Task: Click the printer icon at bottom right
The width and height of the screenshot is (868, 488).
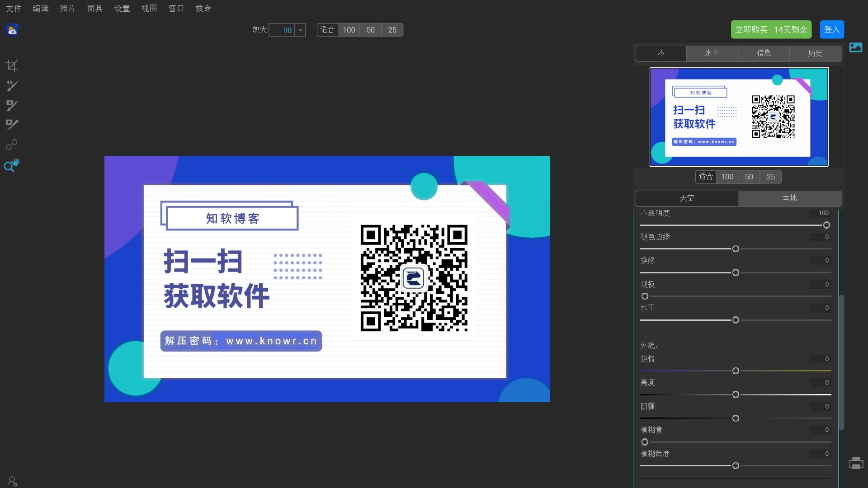Action: tap(856, 464)
